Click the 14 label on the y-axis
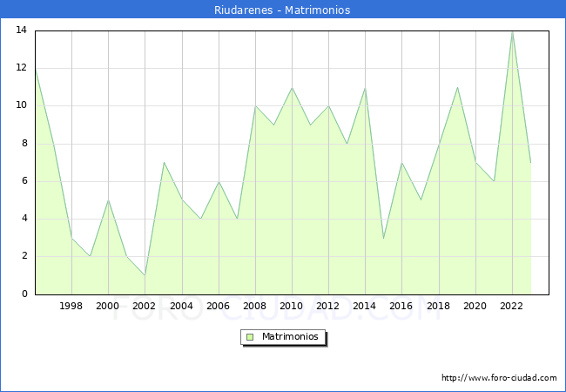The width and height of the screenshot is (566, 392). click(x=21, y=30)
